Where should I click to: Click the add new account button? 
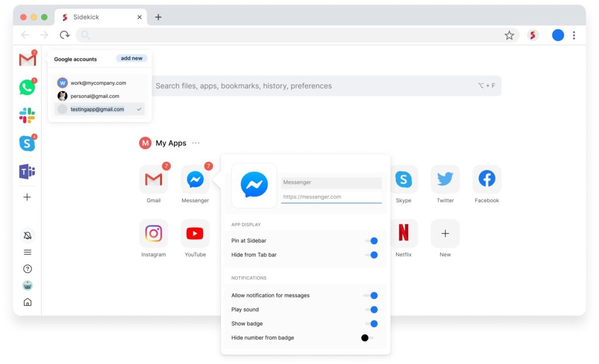point(132,58)
